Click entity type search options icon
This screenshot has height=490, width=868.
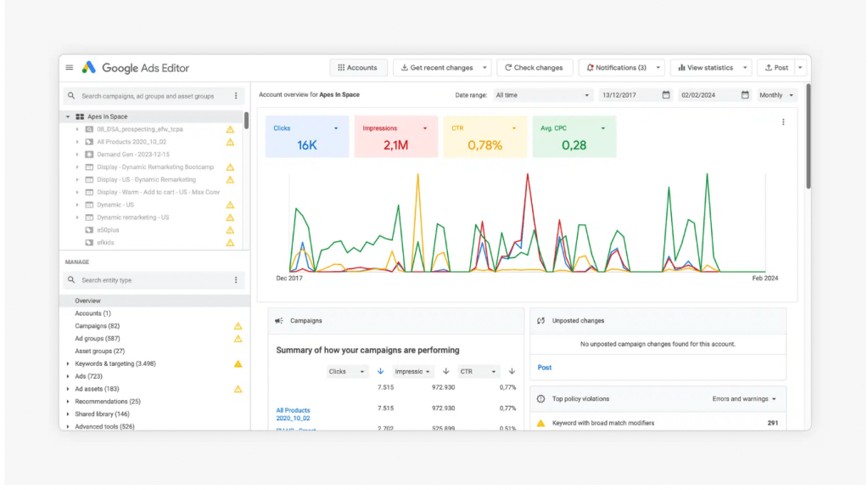coord(236,280)
